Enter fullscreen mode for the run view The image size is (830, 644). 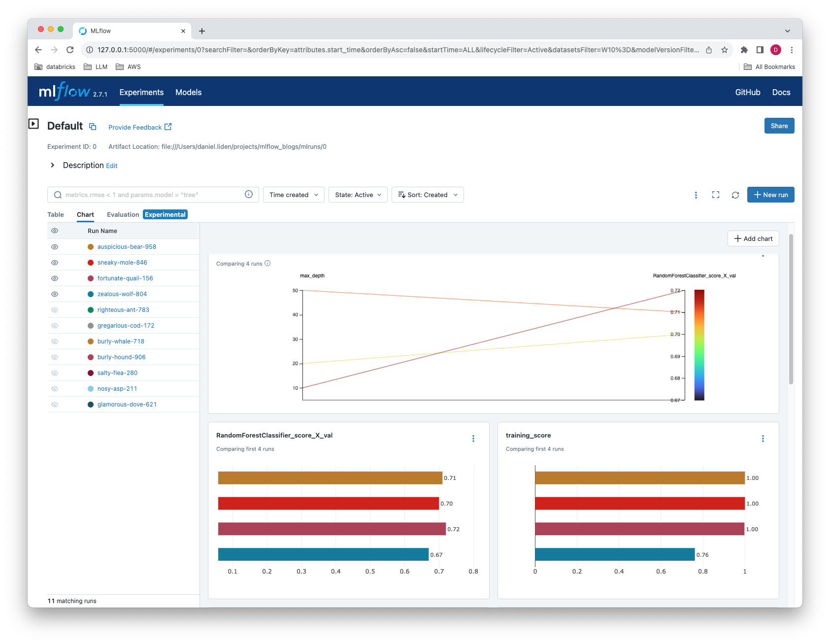715,195
